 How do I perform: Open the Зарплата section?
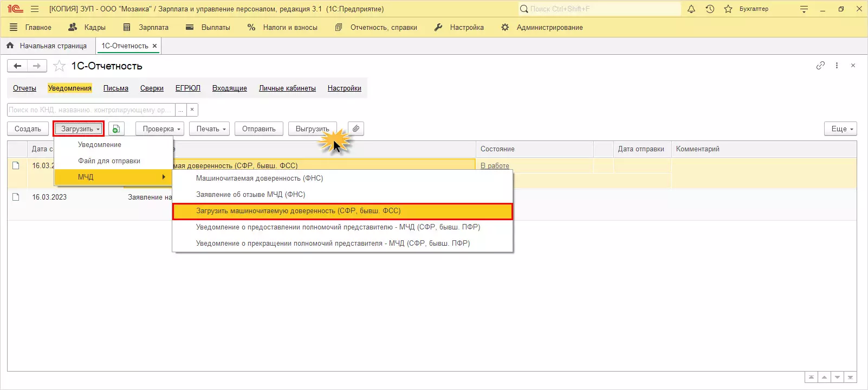(146, 27)
